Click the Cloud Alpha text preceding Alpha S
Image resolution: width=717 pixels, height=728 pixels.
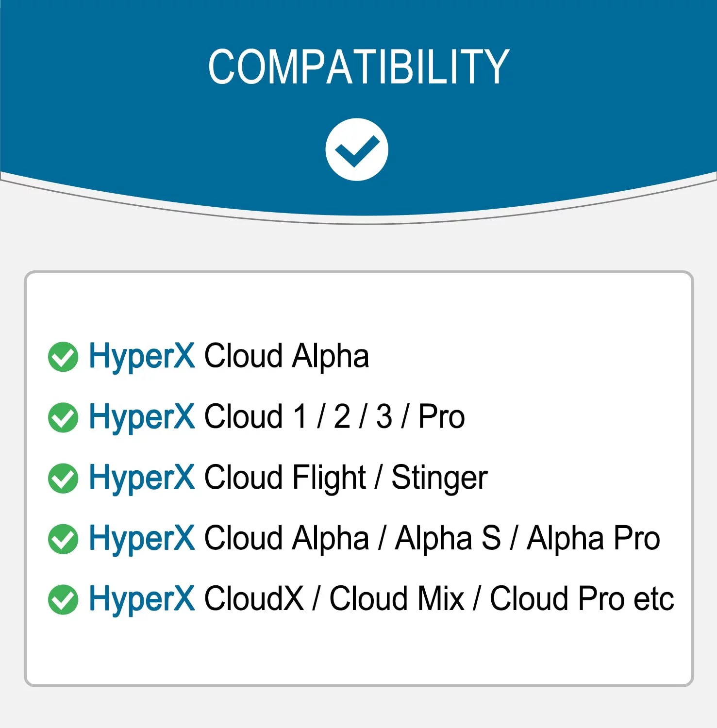286,539
